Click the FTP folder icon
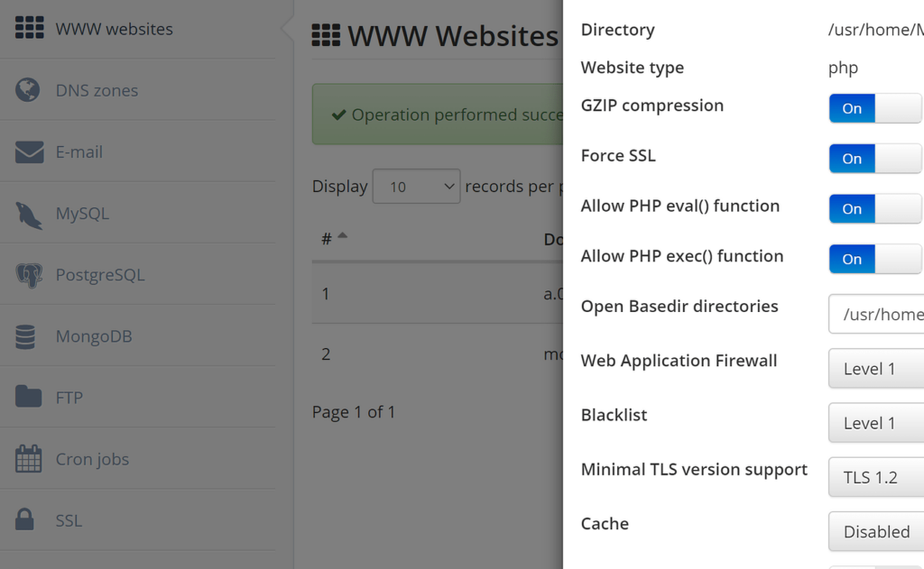The image size is (924, 569). click(29, 398)
